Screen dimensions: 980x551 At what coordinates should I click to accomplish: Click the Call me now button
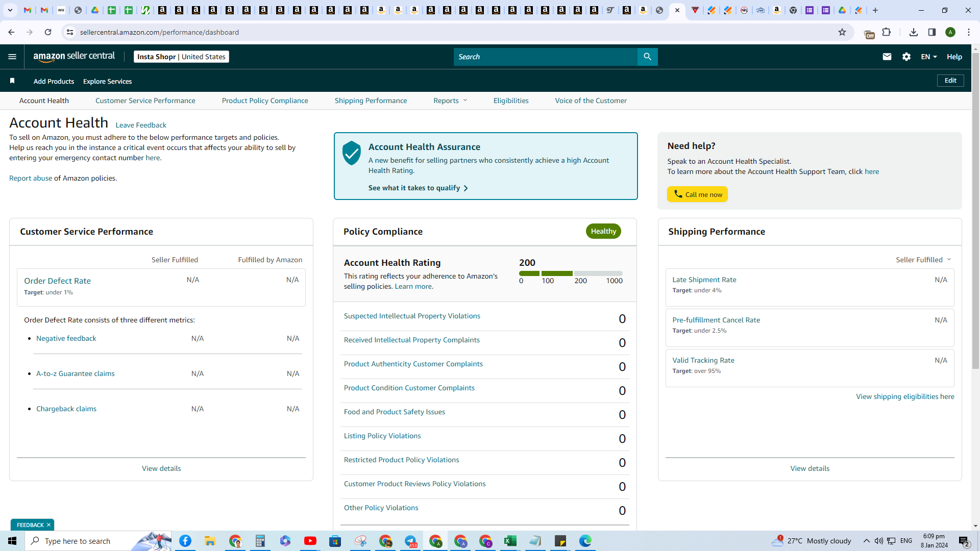tap(697, 194)
